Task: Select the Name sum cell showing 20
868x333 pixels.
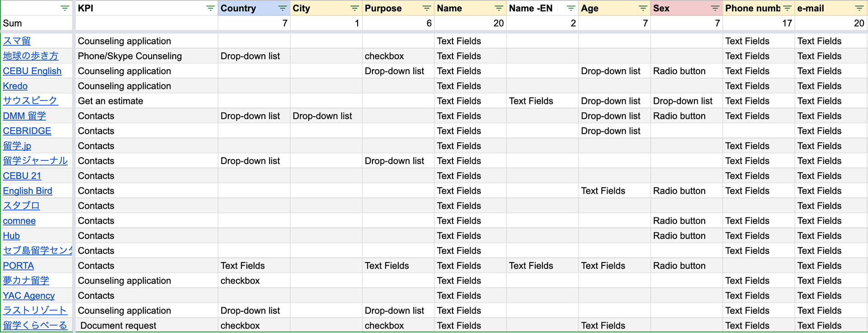Action: (x=470, y=23)
